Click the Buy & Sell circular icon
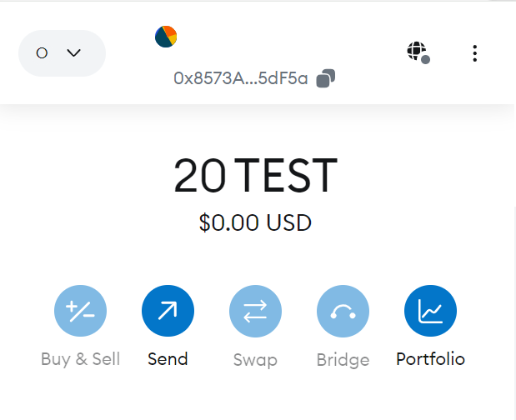 (x=80, y=311)
